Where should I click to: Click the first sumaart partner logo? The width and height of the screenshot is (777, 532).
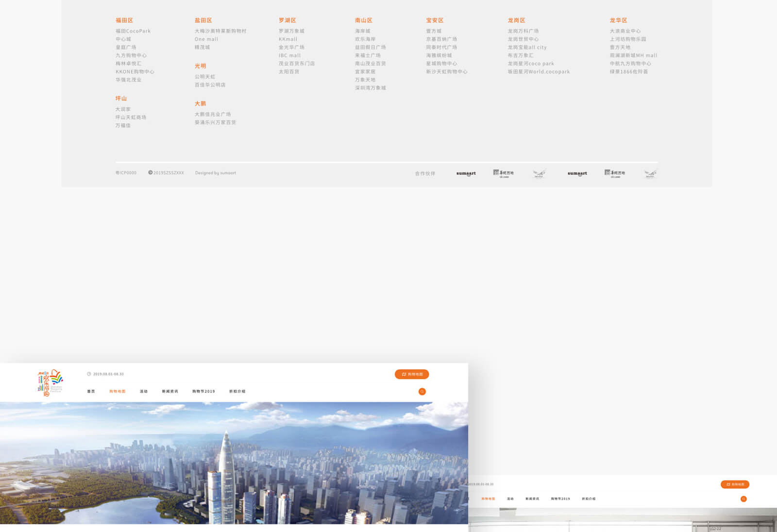pos(466,173)
